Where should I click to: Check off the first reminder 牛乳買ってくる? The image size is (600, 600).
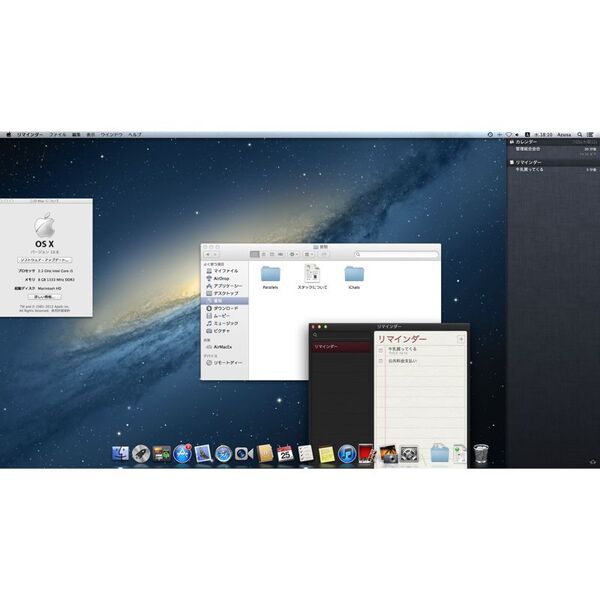(380, 350)
